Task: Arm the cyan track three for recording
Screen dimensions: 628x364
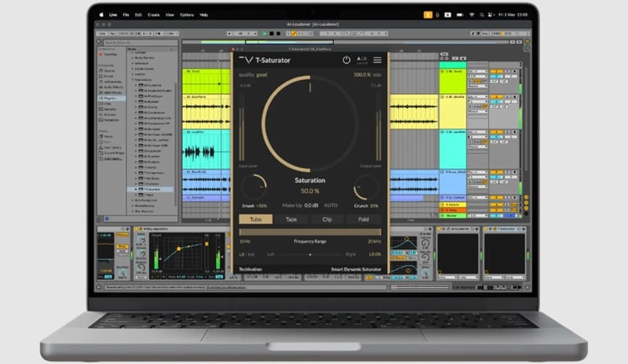Action: tap(515, 132)
